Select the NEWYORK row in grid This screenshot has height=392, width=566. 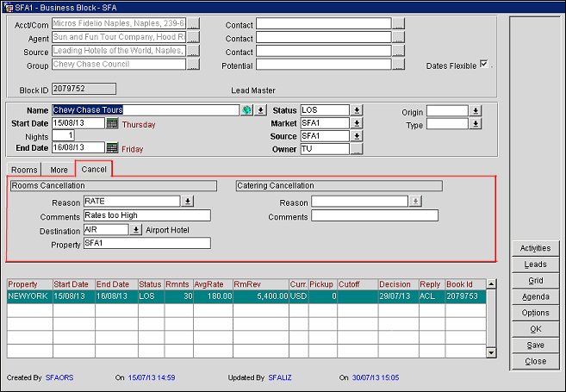click(x=246, y=296)
